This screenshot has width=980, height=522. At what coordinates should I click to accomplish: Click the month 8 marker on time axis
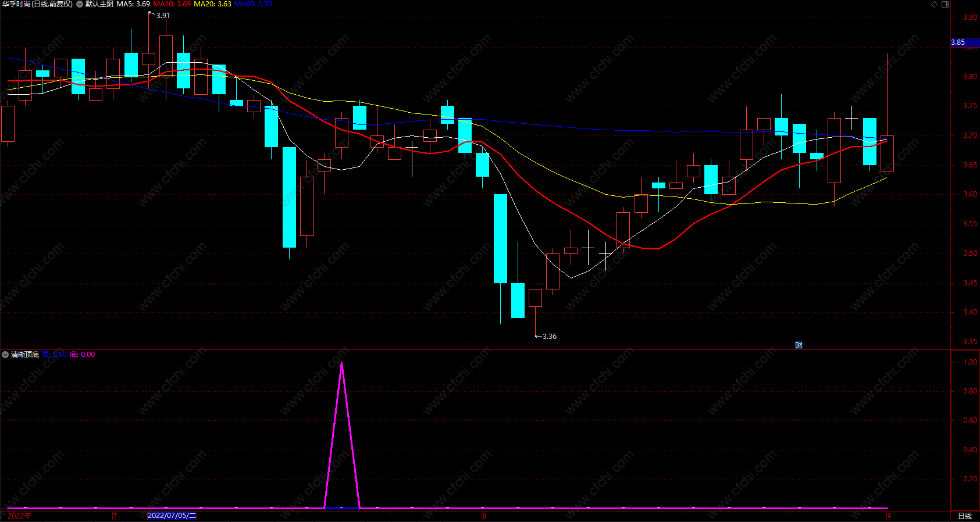click(484, 516)
